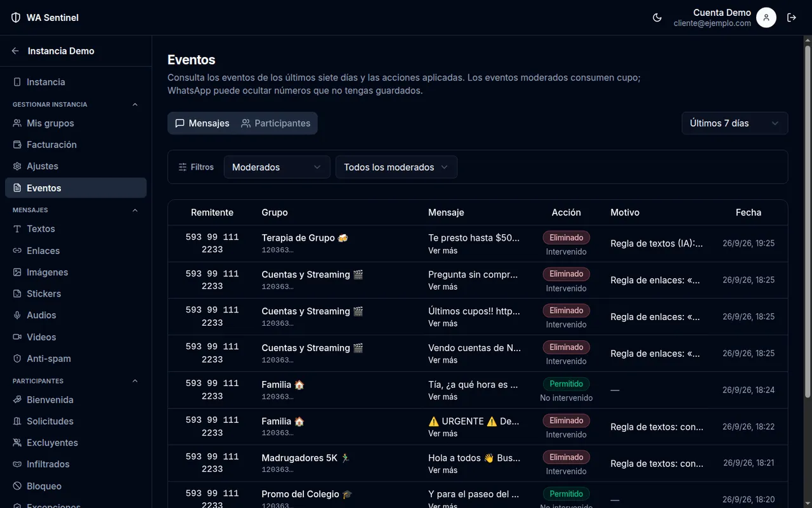This screenshot has width=812, height=508.
Task: Collapse the Gestionar Instancia section
Action: click(x=134, y=104)
